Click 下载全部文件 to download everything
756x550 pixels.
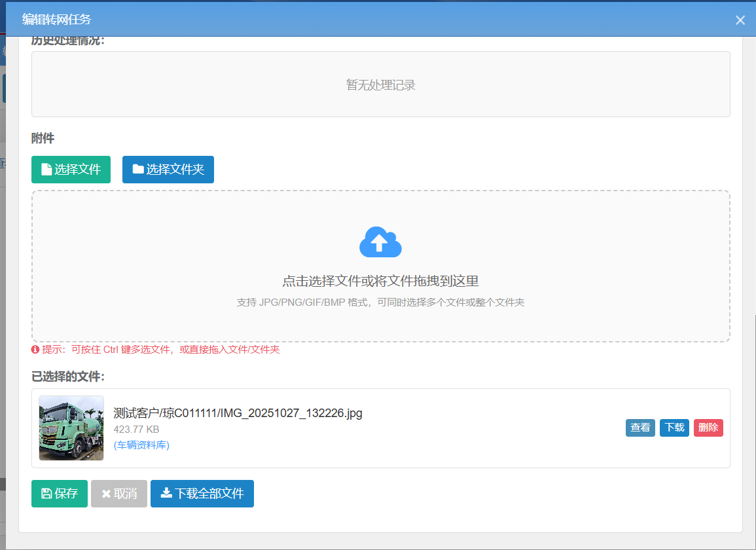tap(202, 494)
